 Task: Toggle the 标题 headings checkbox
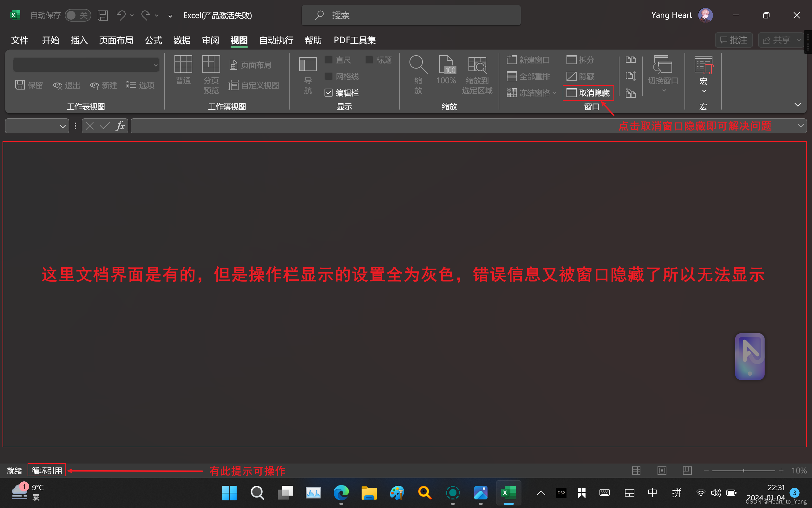click(369, 60)
